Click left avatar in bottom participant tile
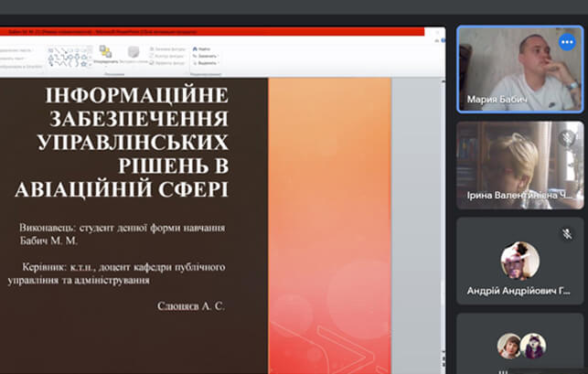Image resolution: width=588 pixels, height=374 pixels. (x=509, y=346)
